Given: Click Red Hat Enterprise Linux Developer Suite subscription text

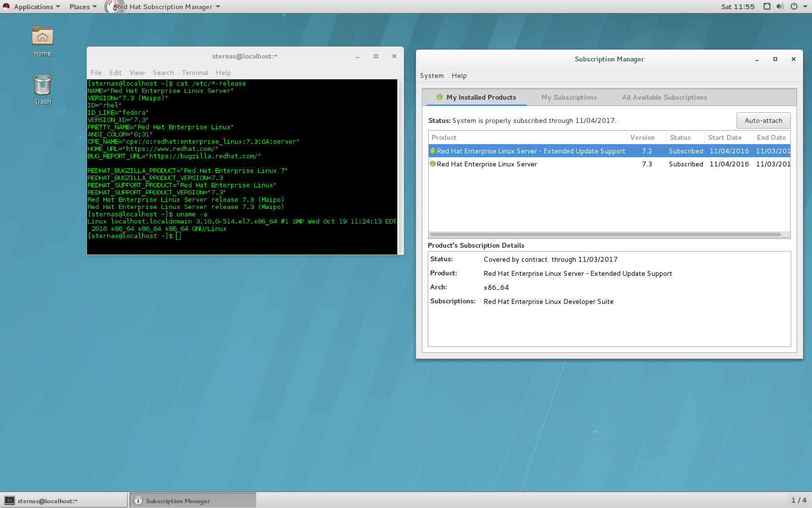Looking at the screenshot, I should (549, 301).
